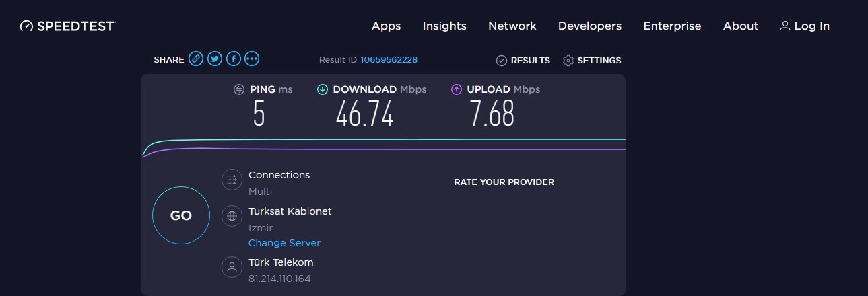Open the RESULTS page
This screenshot has width=868, height=296.
click(x=530, y=61)
